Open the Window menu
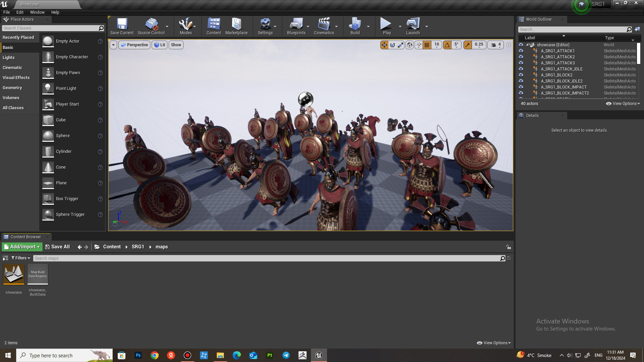The image size is (644, 362). pyautogui.click(x=37, y=12)
